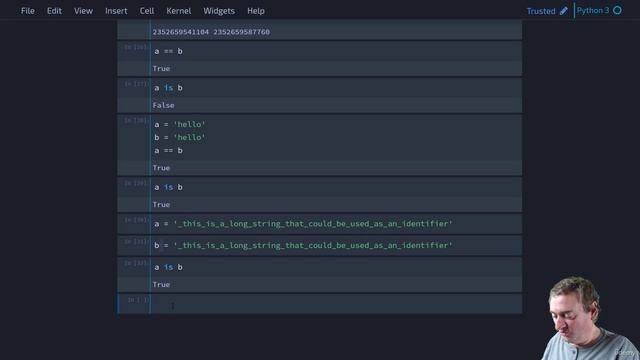Click the line b = 'hello'

coord(180,138)
